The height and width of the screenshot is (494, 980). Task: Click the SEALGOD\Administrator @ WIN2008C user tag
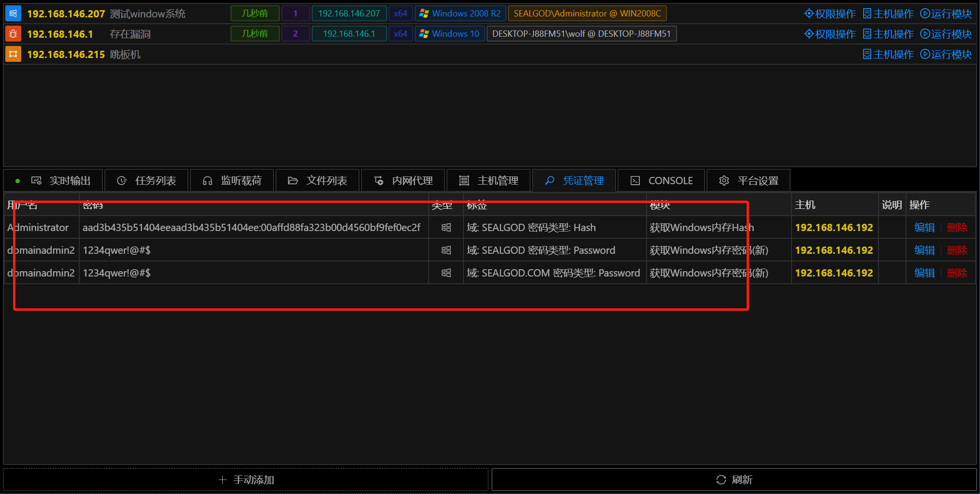coord(587,14)
